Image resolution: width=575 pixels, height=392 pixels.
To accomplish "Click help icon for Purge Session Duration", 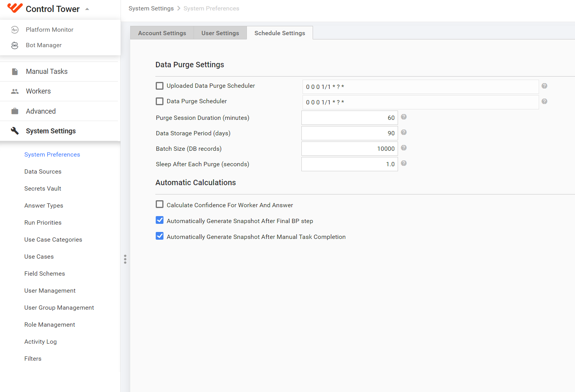I will (x=404, y=117).
